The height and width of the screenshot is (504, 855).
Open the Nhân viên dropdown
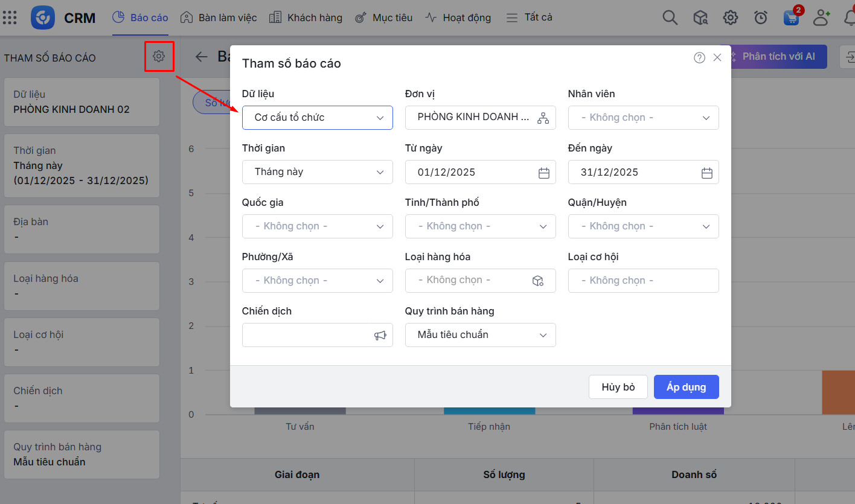(643, 118)
